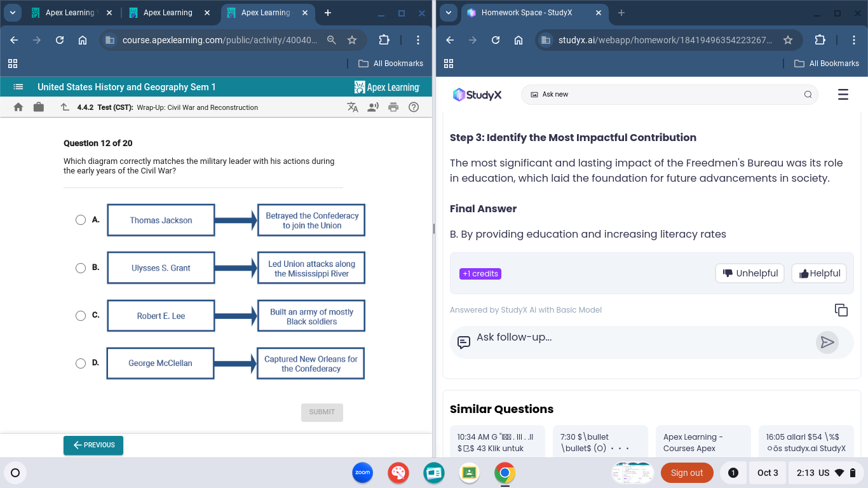Click the search icon in Ask new field
The height and width of the screenshot is (488, 868).
coord(808,95)
